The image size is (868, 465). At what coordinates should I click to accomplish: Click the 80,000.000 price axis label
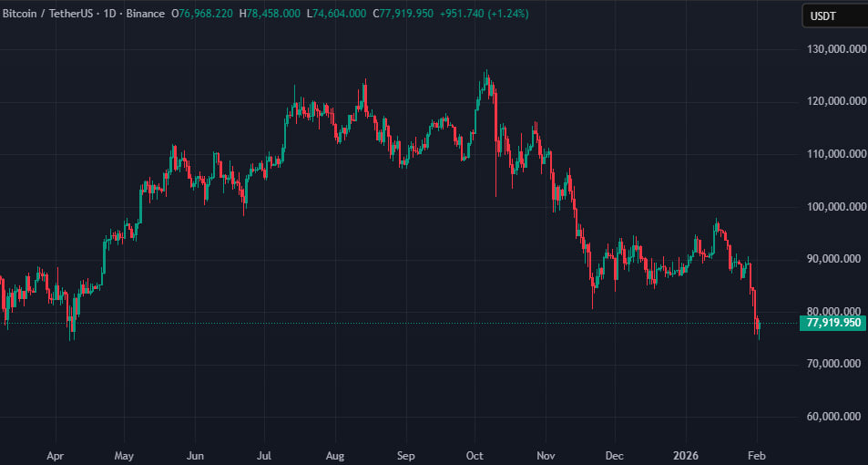832,312
